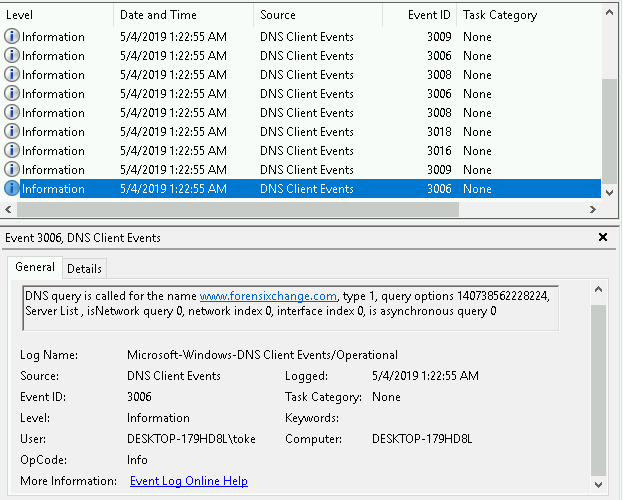Click details pane scroll up arrow
The height and width of the screenshot is (500, 623).
point(598,289)
